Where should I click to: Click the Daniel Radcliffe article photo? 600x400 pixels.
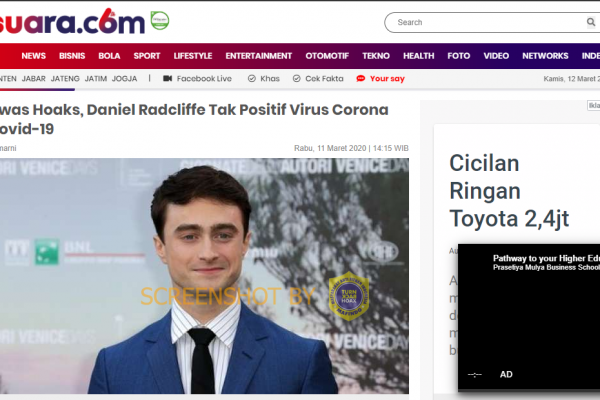click(204, 276)
